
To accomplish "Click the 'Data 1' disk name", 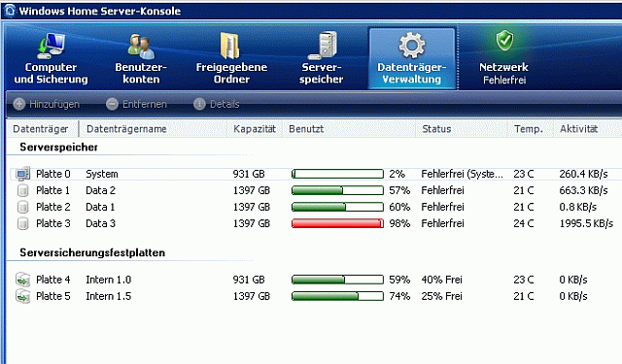I will point(100,207).
